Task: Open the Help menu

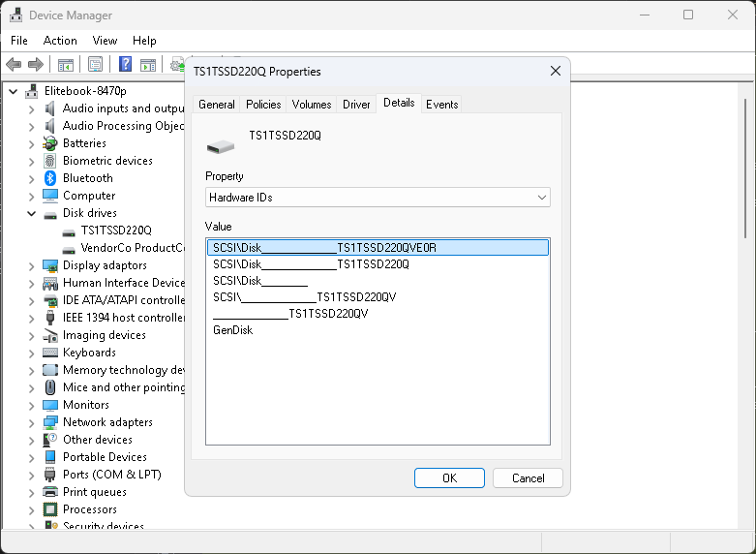Action: coord(144,41)
